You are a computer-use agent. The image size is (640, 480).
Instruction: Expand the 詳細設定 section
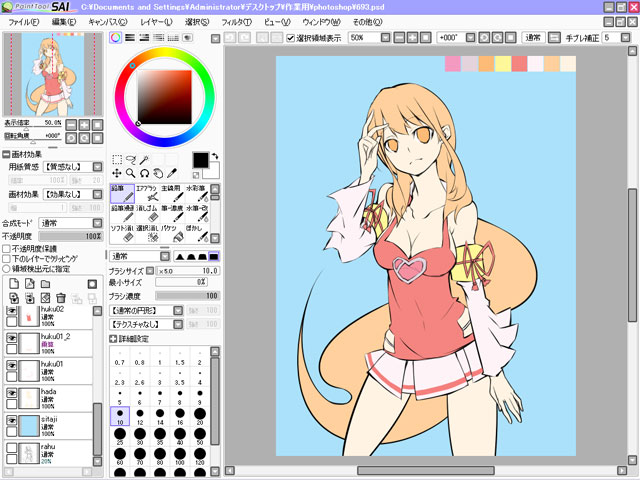click(x=113, y=339)
